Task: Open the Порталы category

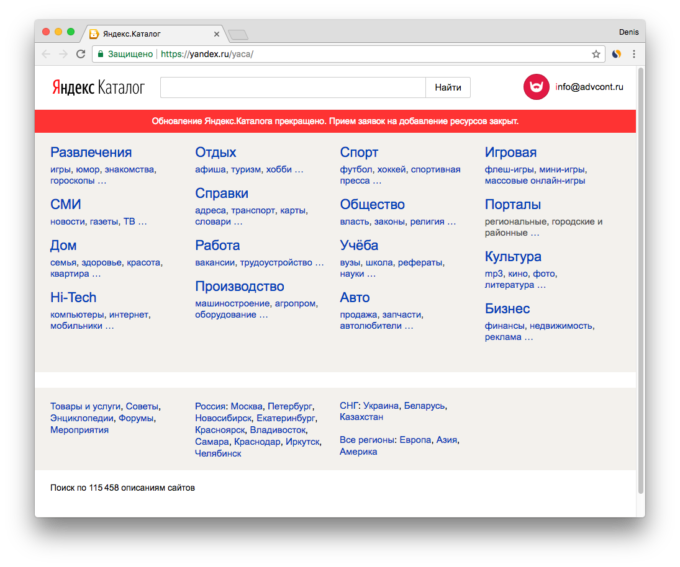Action: [513, 204]
